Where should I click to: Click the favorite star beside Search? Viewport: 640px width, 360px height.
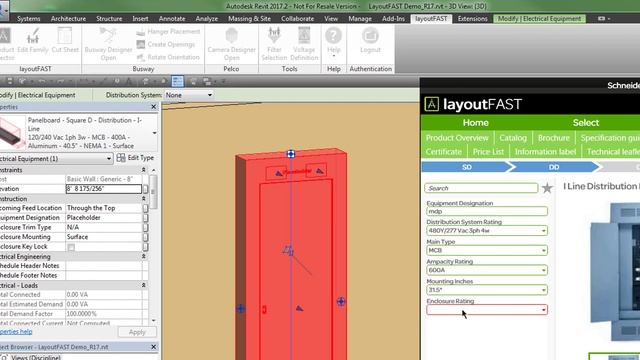[x=547, y=188]
